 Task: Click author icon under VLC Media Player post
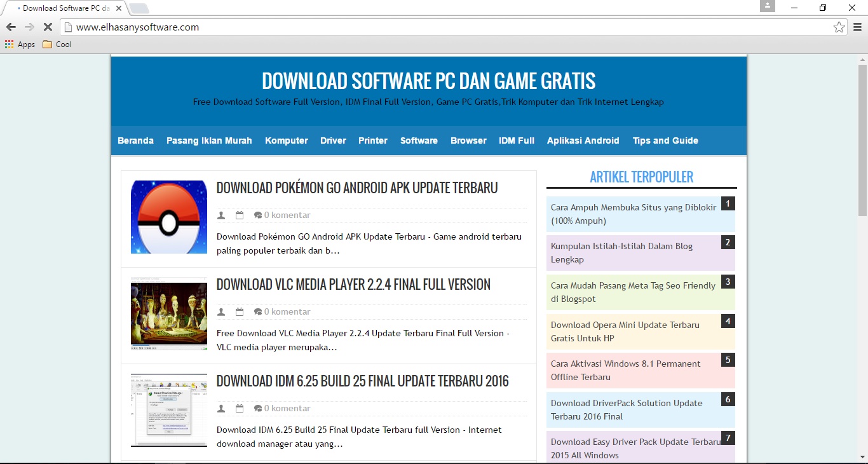pos(221,312)
